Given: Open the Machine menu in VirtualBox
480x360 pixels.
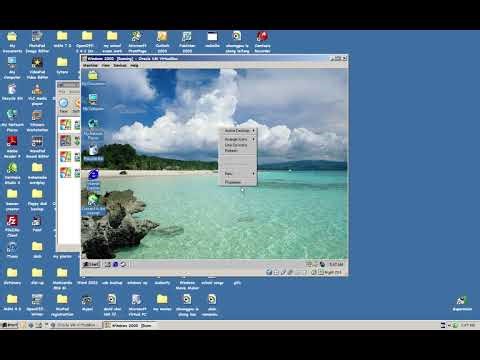Looking at the screenshot, I should click(x=90, y=65).
